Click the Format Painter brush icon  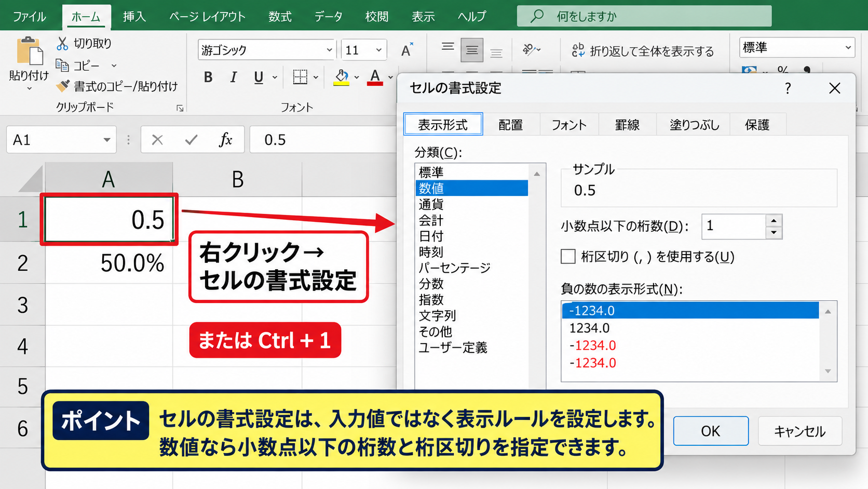(x=63, y=86)
